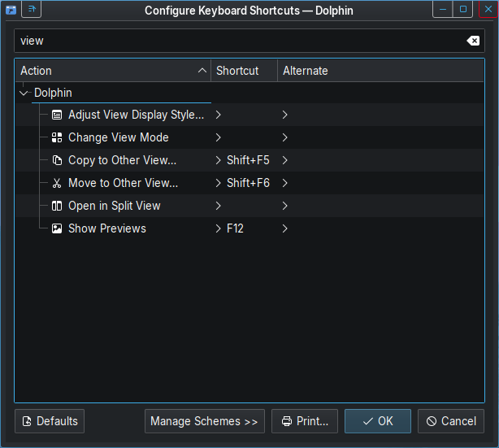
Task: Expand alternate for Open in Split View
Action: pyautogui.click(x=284, y=206)
